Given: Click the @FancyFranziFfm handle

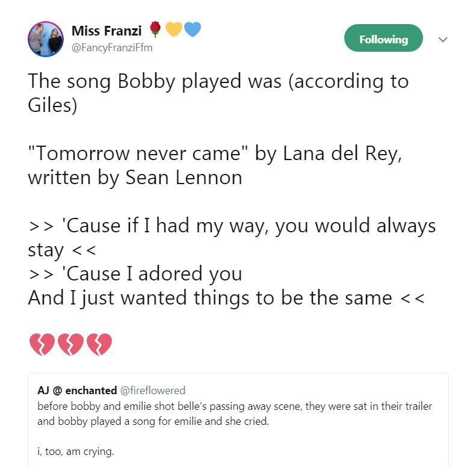Looking at the screenshot, I should click(x=112, y=48).
